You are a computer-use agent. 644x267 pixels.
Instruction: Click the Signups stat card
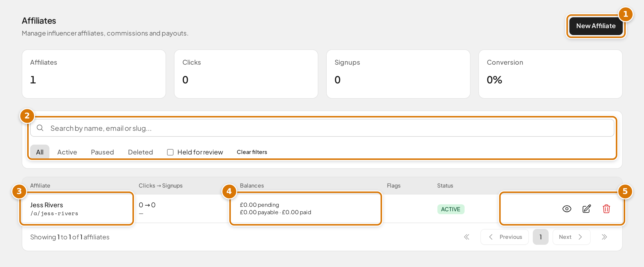coord(398,74)
